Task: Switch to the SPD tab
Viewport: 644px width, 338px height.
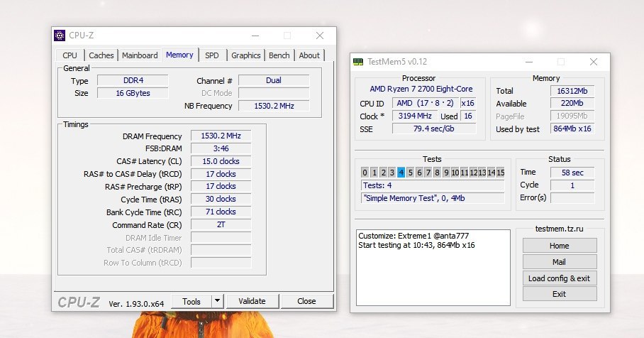Action: [x=212, y=55]
